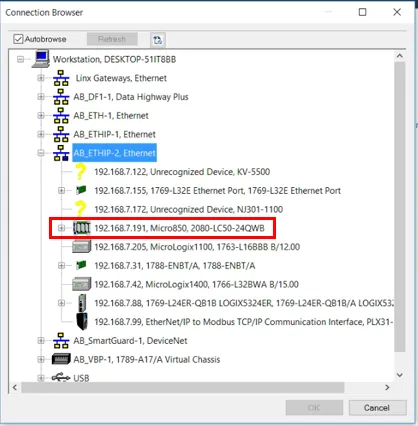Expand the 192.168.7.191 Micro850 node
The image size is (418, 426).
click(62, 228)
